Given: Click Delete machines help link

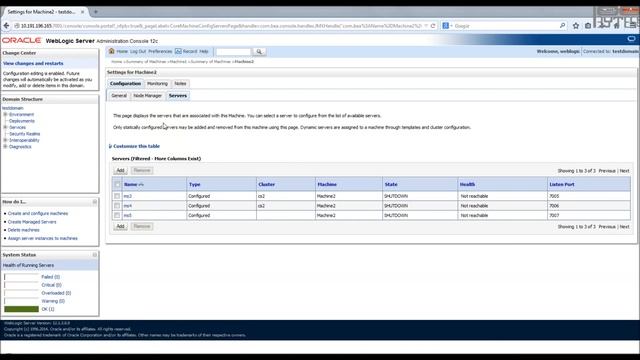Looking at the screenshot, I should point(24,230).
